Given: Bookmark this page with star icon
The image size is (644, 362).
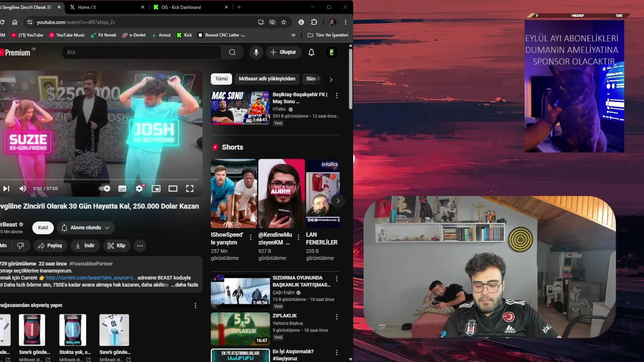Looking at the screenshot, I should [284, 22].
